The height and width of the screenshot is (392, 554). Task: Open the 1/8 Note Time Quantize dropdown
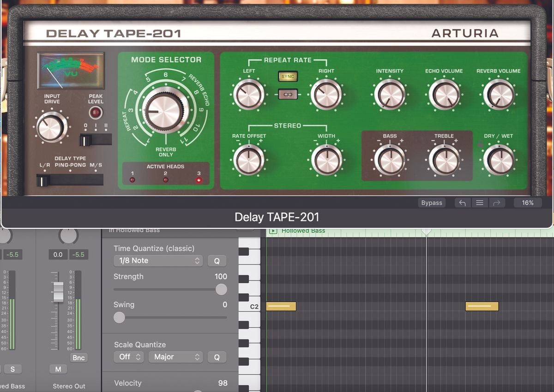pos(158,261)
